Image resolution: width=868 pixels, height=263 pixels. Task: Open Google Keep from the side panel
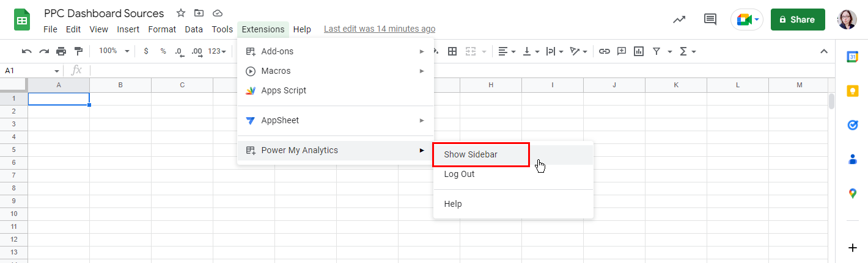[x=853, y=91]
